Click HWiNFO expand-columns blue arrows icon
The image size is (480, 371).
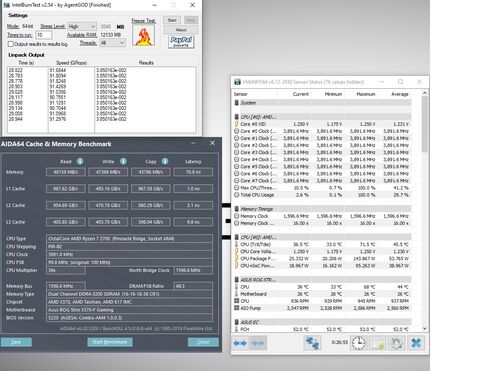click(x=240, y=343)
